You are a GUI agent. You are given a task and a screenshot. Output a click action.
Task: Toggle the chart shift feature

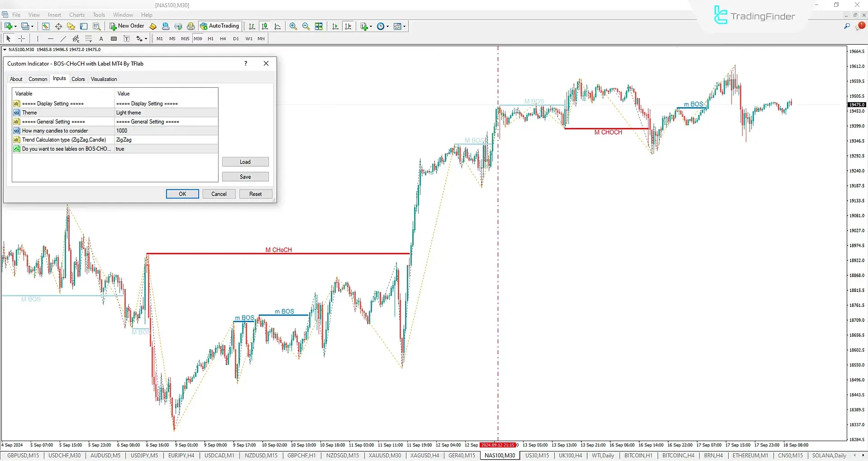348,26
